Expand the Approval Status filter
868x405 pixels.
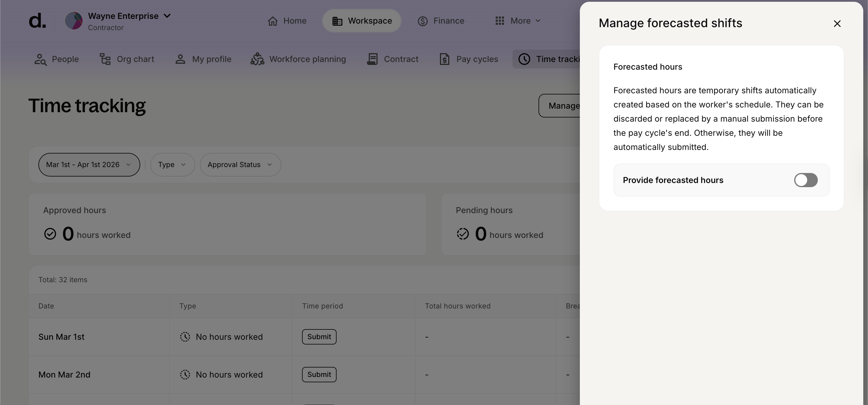(x=240, y=165)
